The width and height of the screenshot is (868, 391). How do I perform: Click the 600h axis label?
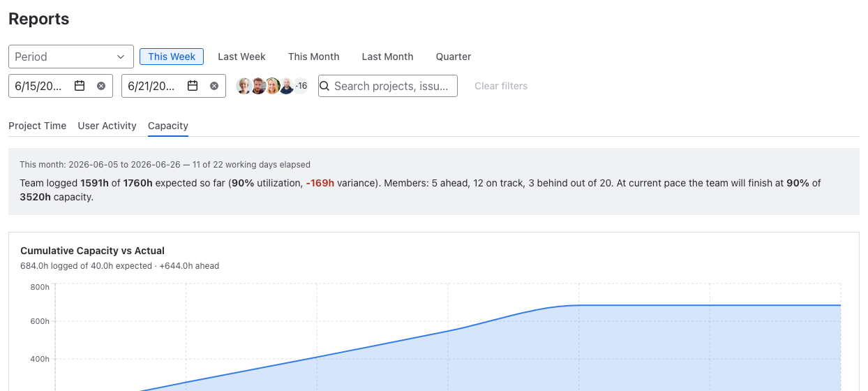(40, 322)
